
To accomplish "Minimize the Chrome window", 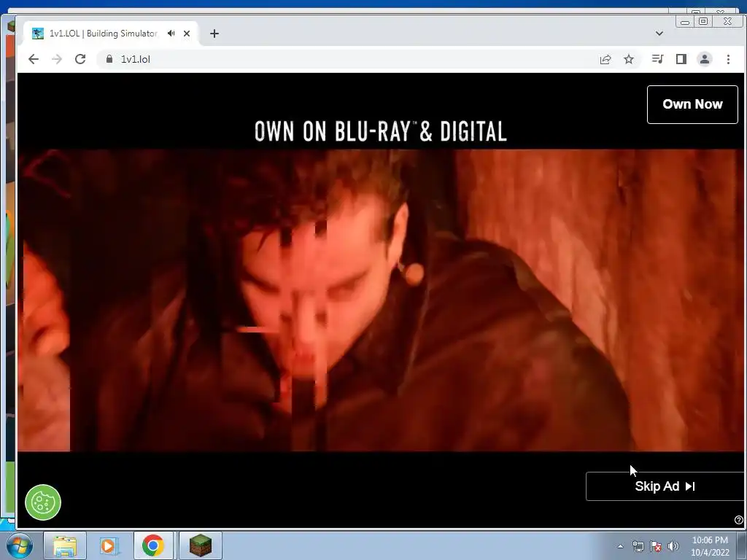I will [x=685, y=22].
